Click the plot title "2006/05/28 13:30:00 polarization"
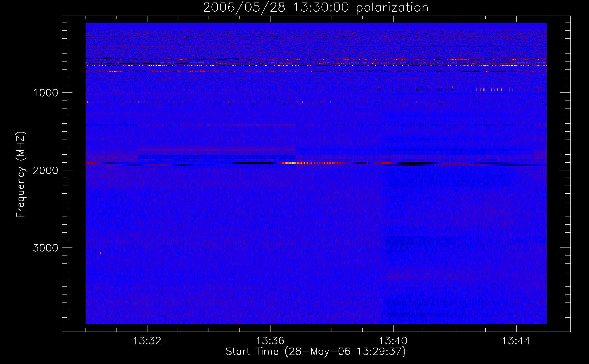The width and height of the screenshot is (589, 364). pyautogui.click(x=316, y=7)
